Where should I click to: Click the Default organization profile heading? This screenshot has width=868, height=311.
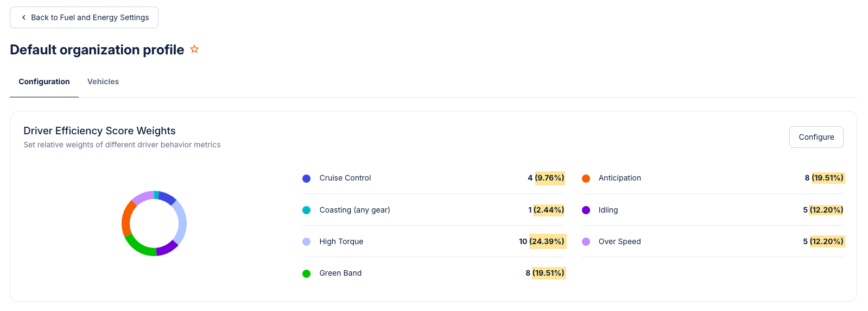click(x=97, y=49)
